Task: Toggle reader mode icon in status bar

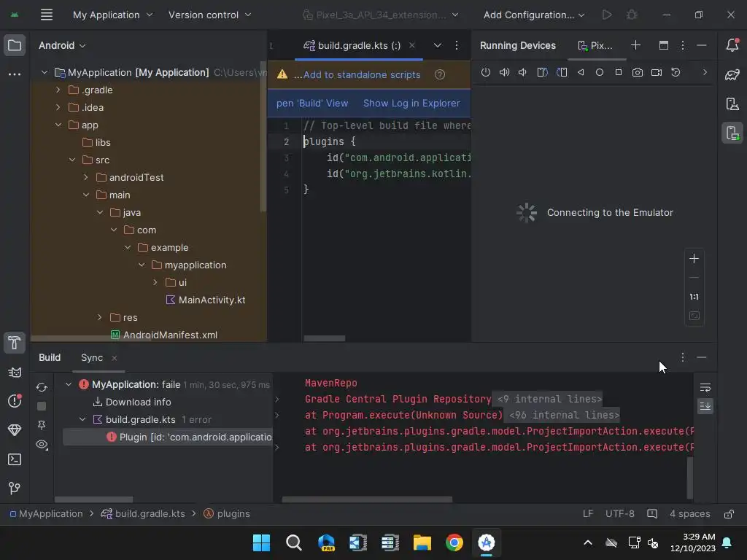Action: coord(652,514)
